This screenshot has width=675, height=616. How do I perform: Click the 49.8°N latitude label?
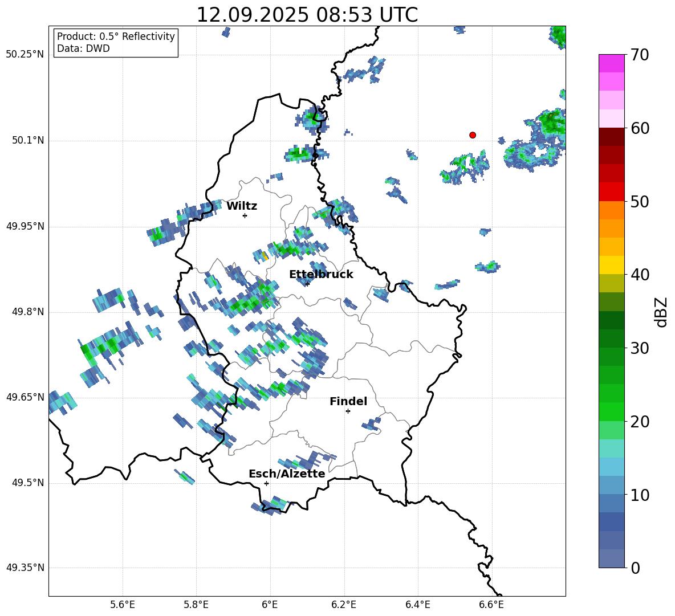[27, 312]
